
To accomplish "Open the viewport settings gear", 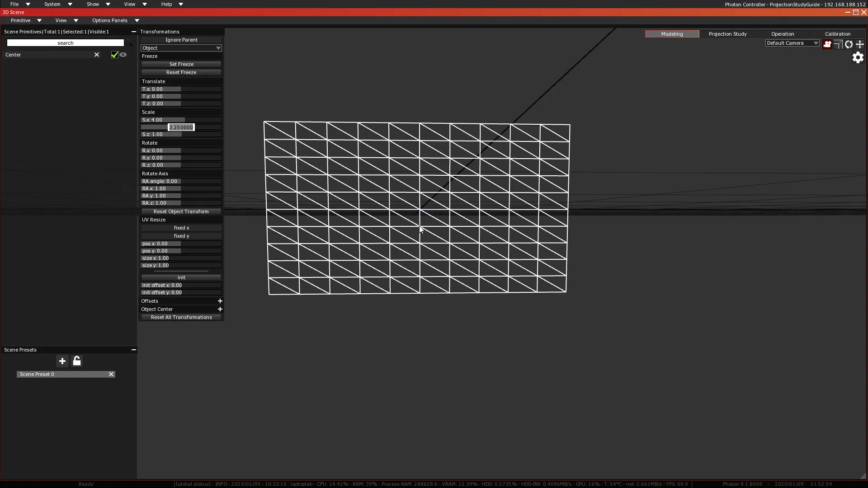I will coord(858,57).
